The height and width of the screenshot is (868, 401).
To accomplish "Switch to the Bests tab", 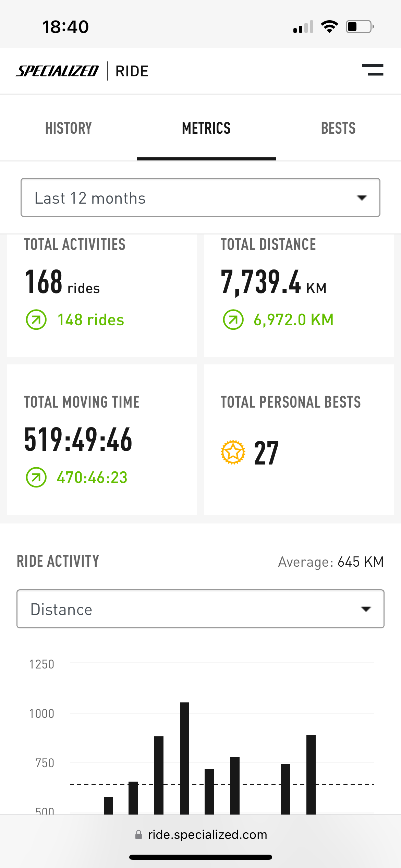I will [x=338, y=128].
